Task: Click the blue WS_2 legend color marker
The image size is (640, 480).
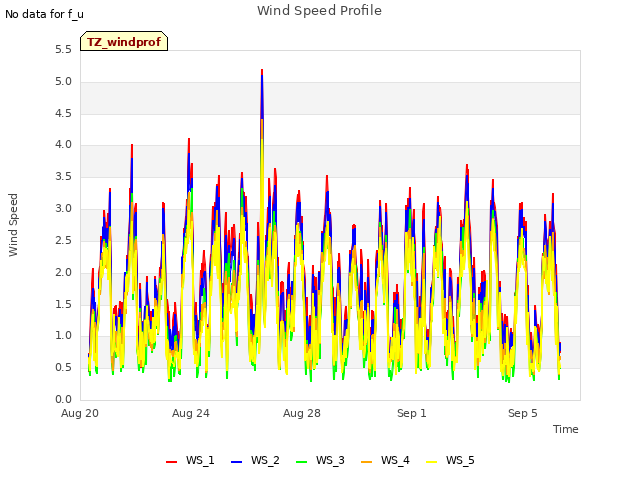Action: pyautogui.click(x=236, y=462)
